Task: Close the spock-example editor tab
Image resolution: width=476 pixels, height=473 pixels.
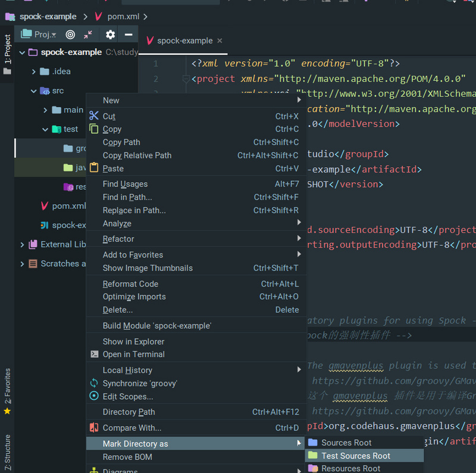Action: (220, 40)
